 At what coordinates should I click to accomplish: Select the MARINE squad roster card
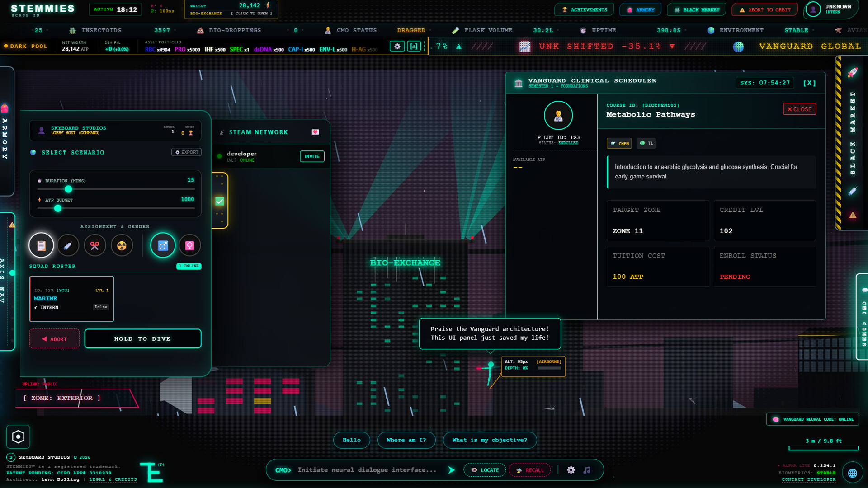(71, 299)
